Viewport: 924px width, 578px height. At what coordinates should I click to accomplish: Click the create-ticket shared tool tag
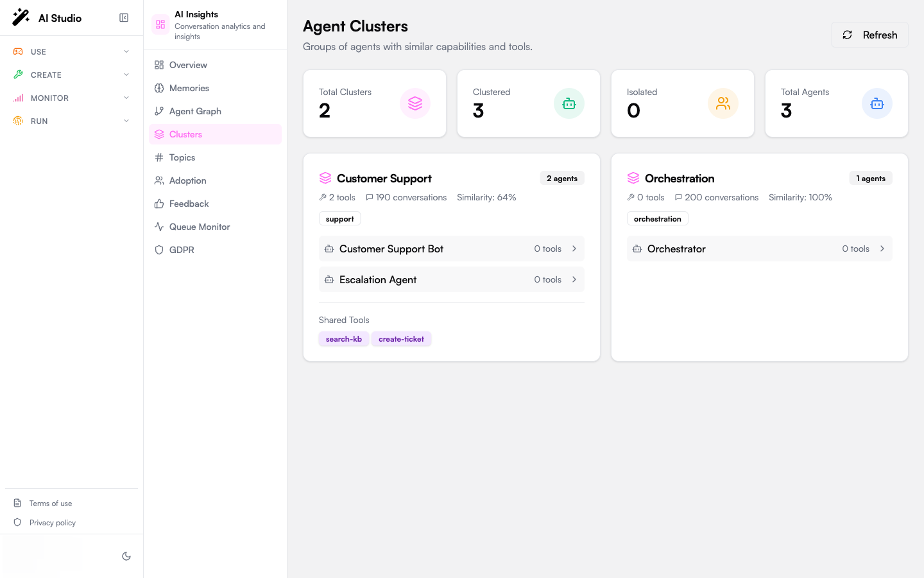click(x=401, y=339)
